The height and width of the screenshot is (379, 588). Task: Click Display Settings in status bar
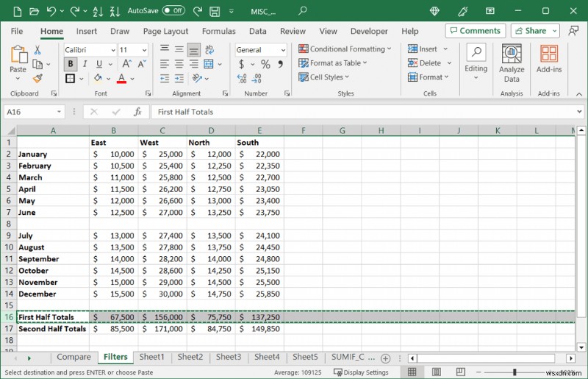click(361, 372)
